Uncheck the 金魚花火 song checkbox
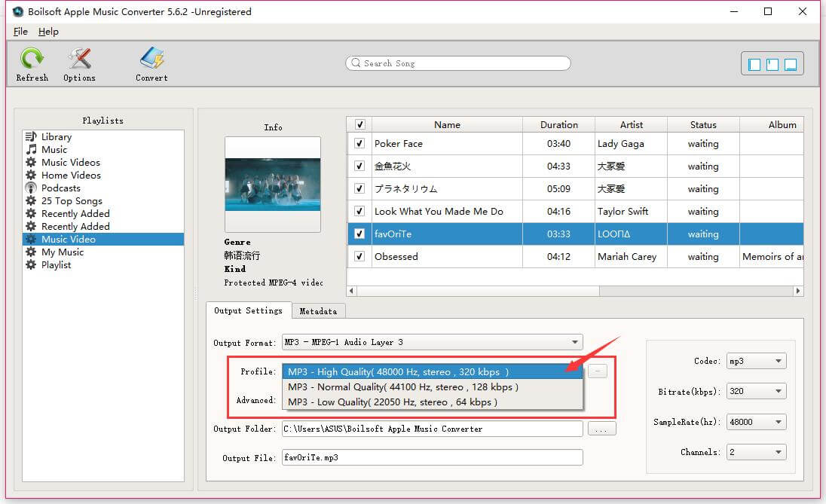This screenshot has height=504, width=826. 359,166
